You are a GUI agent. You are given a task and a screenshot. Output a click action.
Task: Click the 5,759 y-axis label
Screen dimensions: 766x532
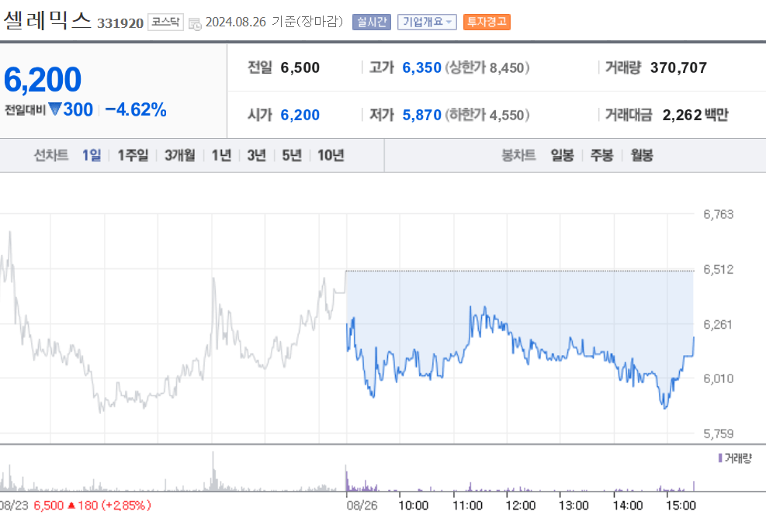click(718, 434)
